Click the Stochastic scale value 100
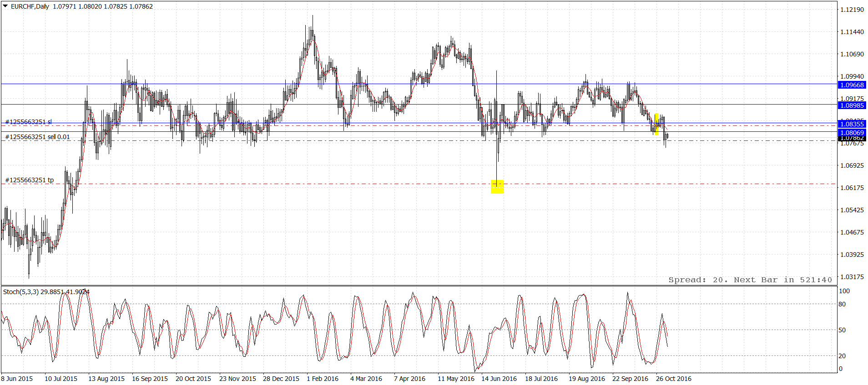Viewport: 868px width, 385px height. coord(844,291)
